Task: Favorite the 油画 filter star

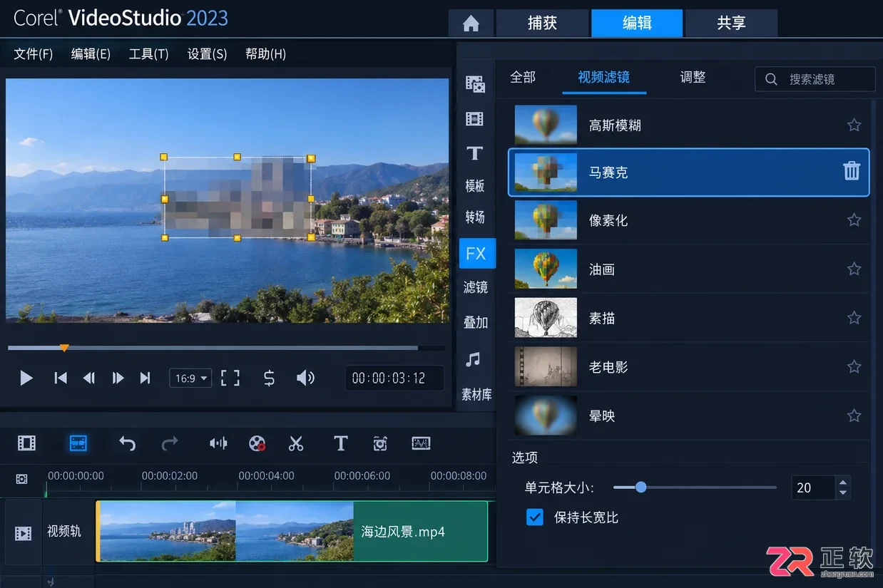Action: pyautogui.click(x=854, y=269)
